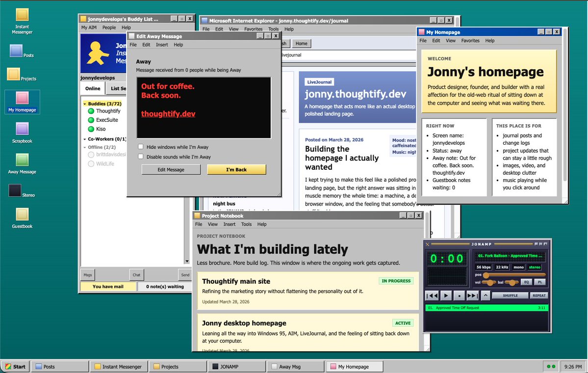This screenshot has height=373, width=588.
Task: Switch to the Online tab in Buddy List
Action: [93, 88]
